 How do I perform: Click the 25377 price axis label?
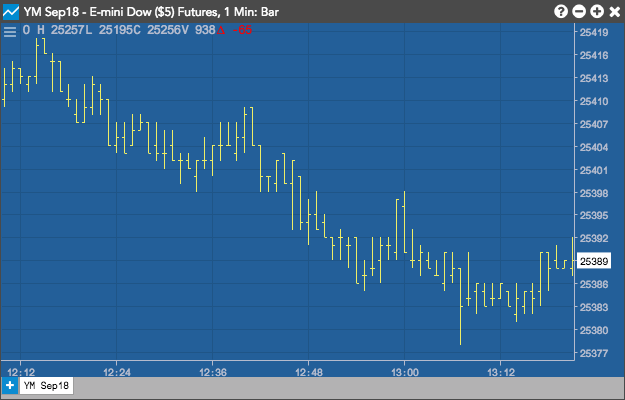594,353
